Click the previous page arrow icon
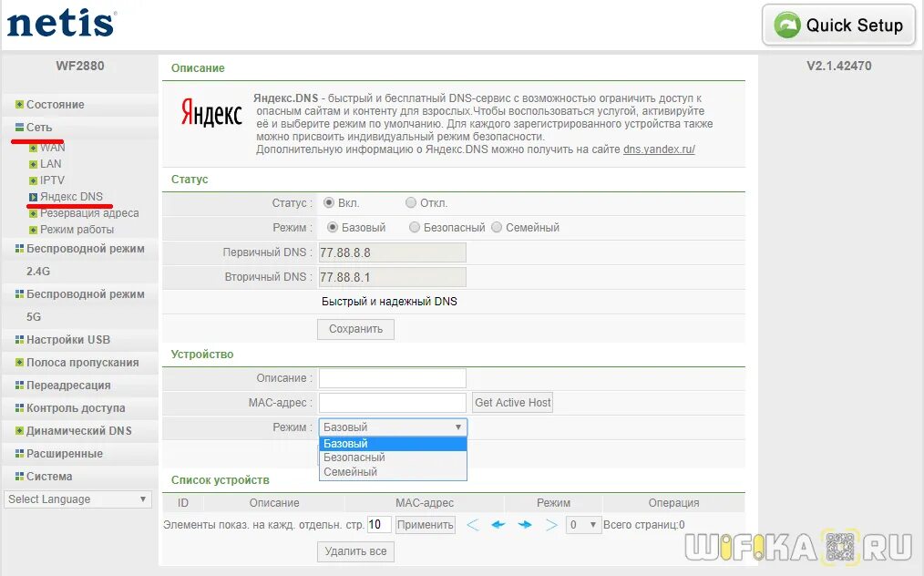924x576 pixels. pyautogui.click(x=498, y=525)
